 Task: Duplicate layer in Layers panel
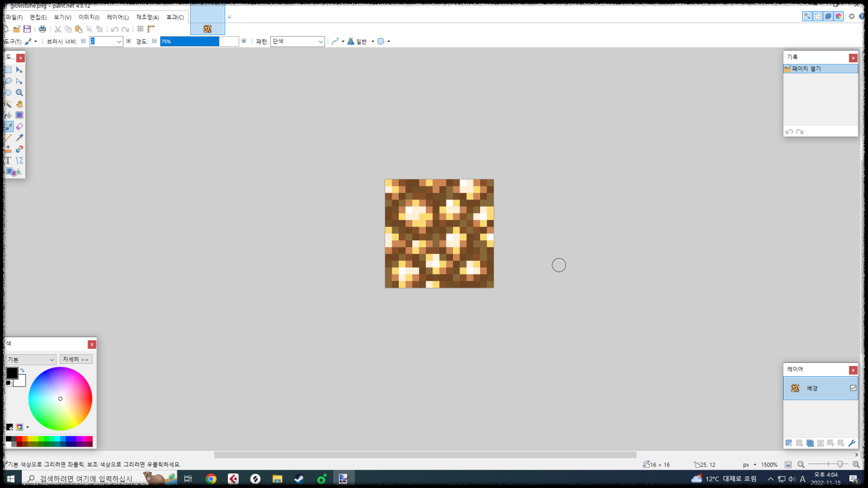pyautogui.click(x=810, y=443)
